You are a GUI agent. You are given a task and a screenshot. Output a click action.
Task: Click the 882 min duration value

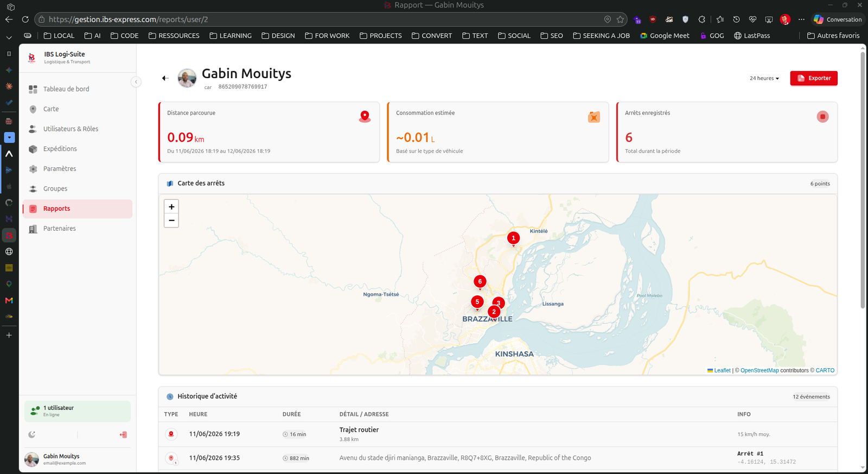click(296, 458)
